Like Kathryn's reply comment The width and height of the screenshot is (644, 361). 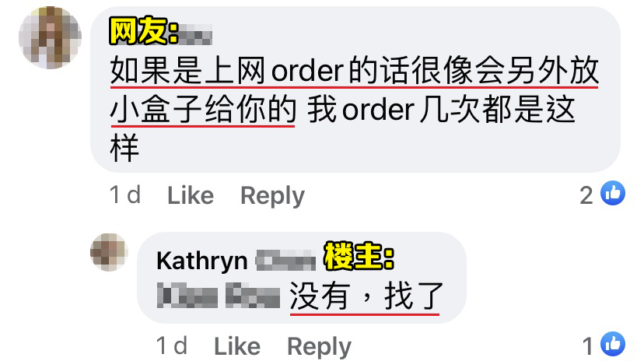(x=237, y=346)
